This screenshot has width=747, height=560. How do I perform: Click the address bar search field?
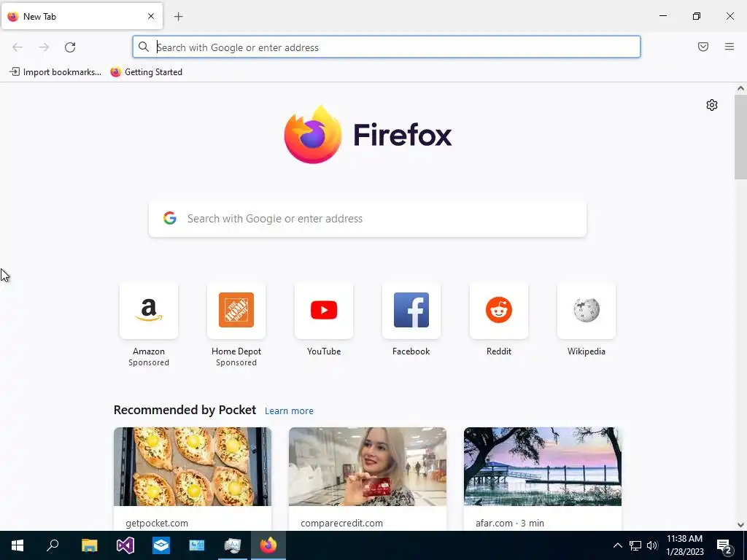pos(387,47)
